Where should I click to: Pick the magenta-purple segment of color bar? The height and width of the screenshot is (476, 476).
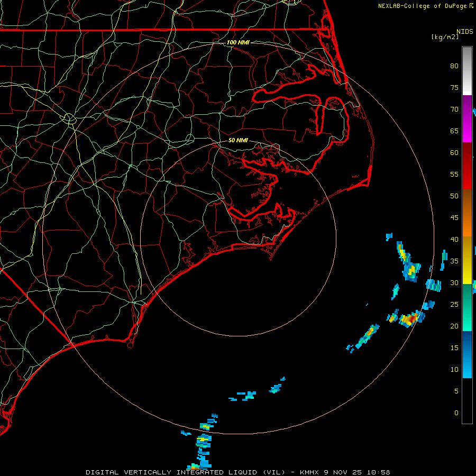pyautogui.click(x=467, y=118)
